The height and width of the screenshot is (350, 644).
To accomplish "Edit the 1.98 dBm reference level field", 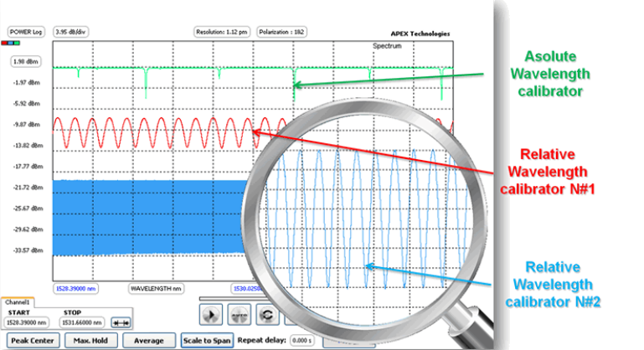I will coord(26,62).
